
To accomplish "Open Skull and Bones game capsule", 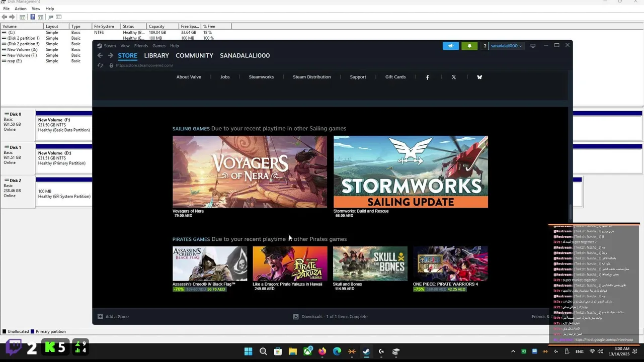I will pos(370,263).
